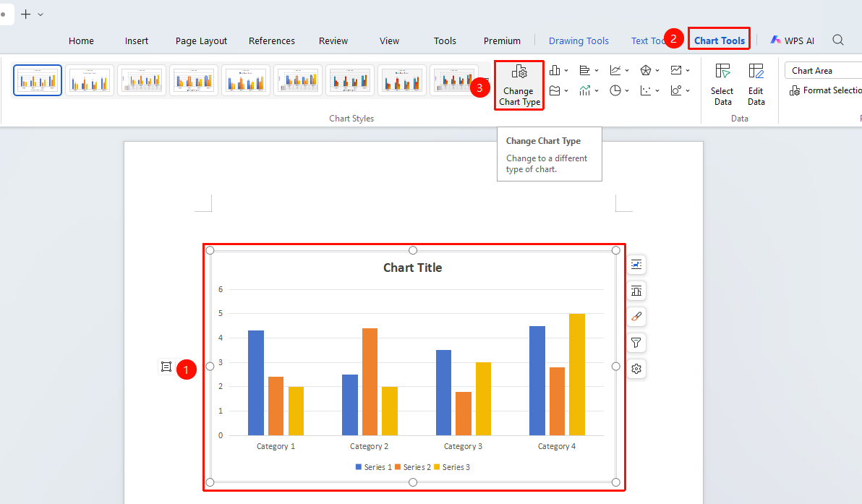
Task: Add a new document tab with plus
Action: (x=25, y=14)
